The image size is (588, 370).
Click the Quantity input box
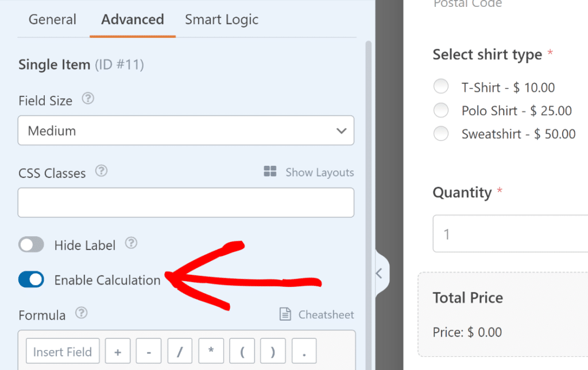(x=511, y=233)
